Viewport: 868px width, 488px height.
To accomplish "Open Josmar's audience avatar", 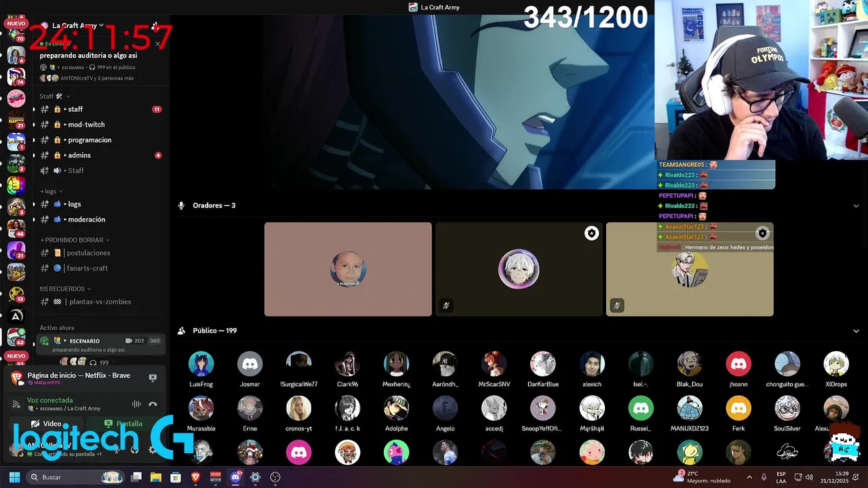I will click(x=250, y=364).
